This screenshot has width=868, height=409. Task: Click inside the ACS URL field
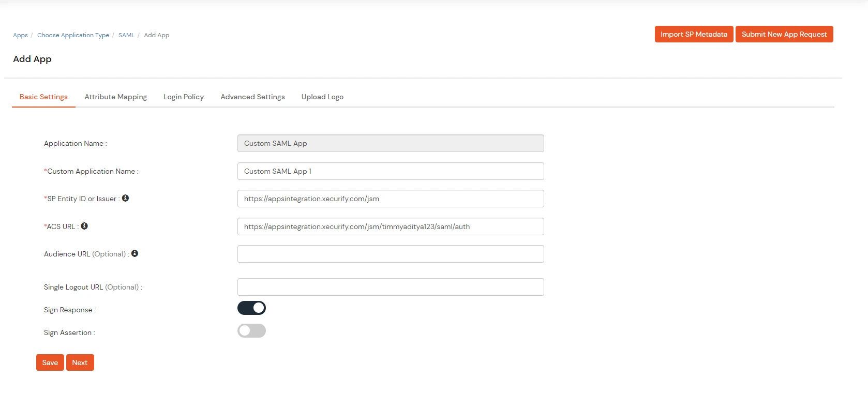pos(391,226)
